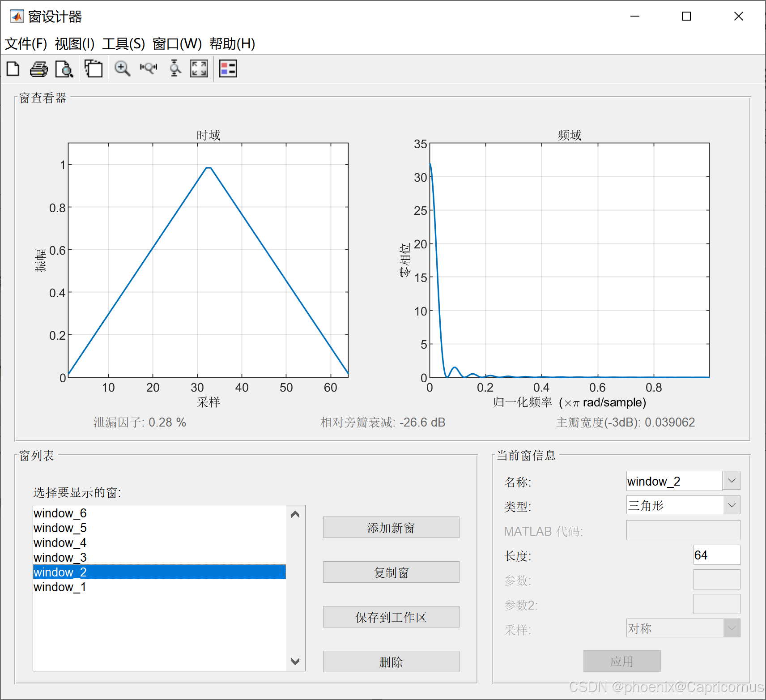
Task: Open the 工具(S) menu
Action: coord(123,44)
